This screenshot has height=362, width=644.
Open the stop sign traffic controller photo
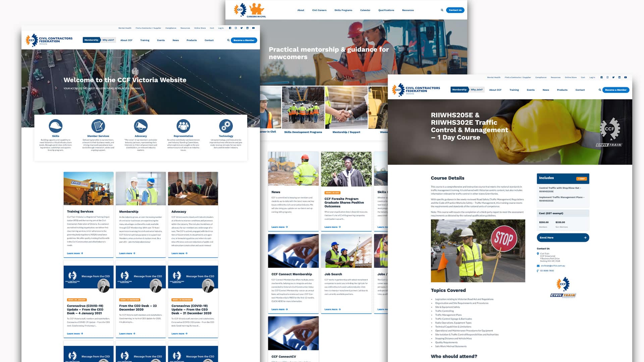[478, 251]
